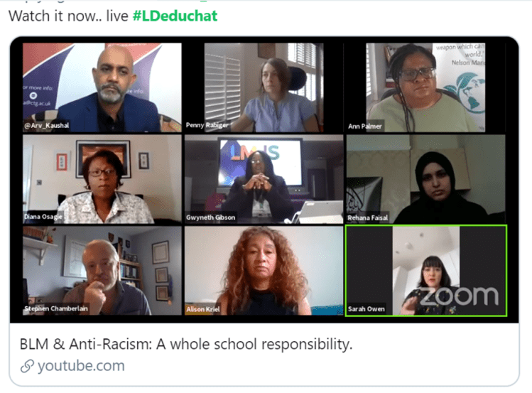Open the youtube.com link
532x393 pixels.
(x=81, y=366)
